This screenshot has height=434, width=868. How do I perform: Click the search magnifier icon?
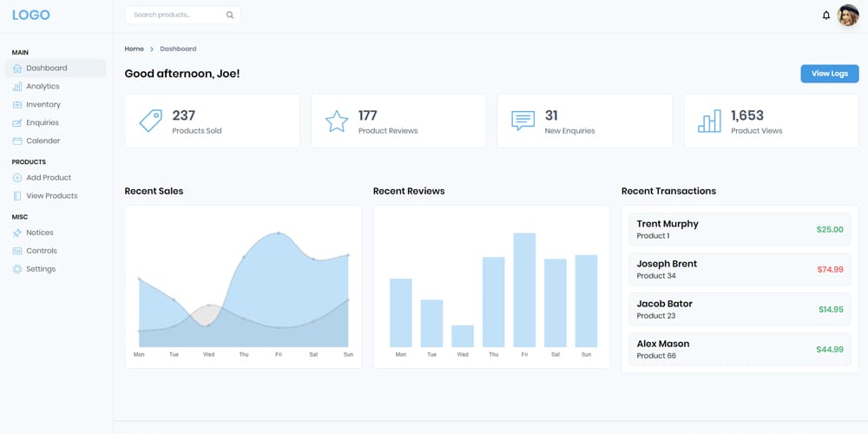pyautogui.click(x=230, y=15)
